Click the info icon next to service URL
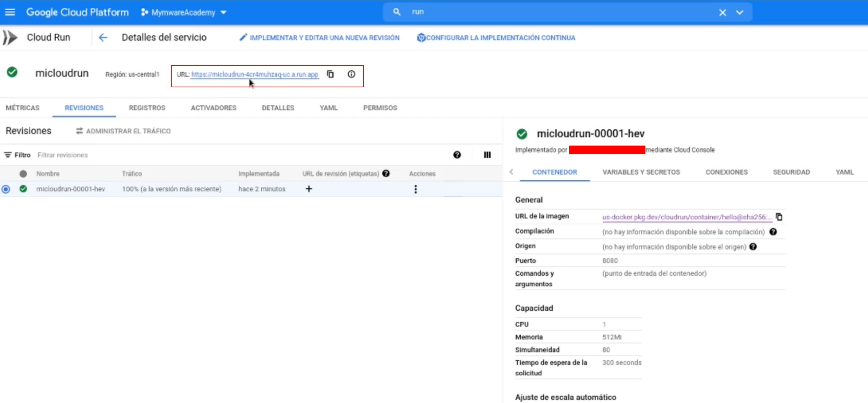This screenshot has width=868, height=403. point(351,74)
